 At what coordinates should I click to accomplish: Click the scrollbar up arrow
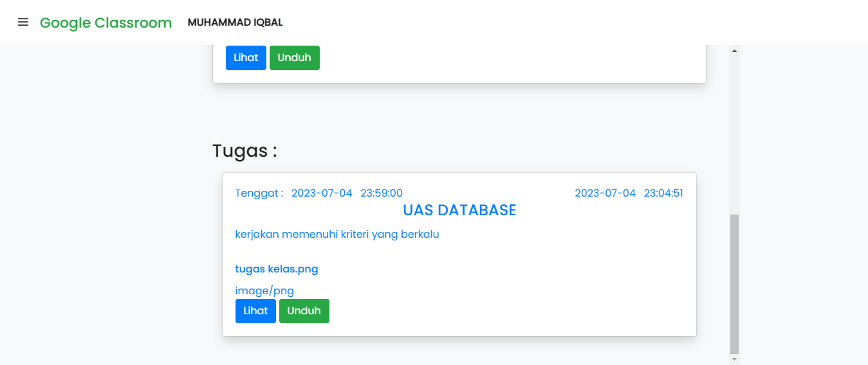click(734, 50)
